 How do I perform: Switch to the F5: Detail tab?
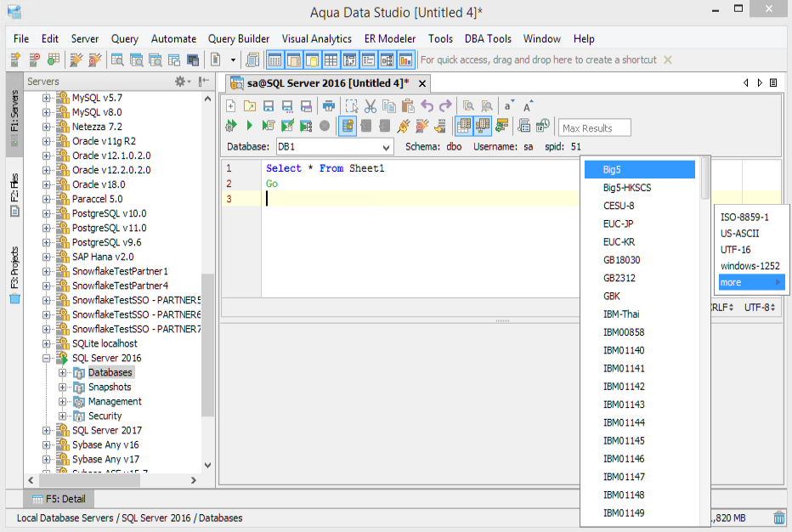click(x=60, y=499)
